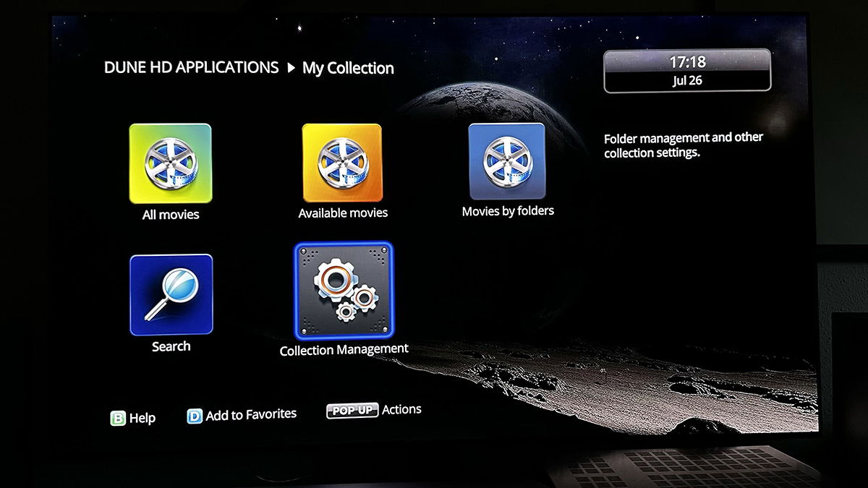
Task: Click the green B Help badge
Action: [118, 418]
